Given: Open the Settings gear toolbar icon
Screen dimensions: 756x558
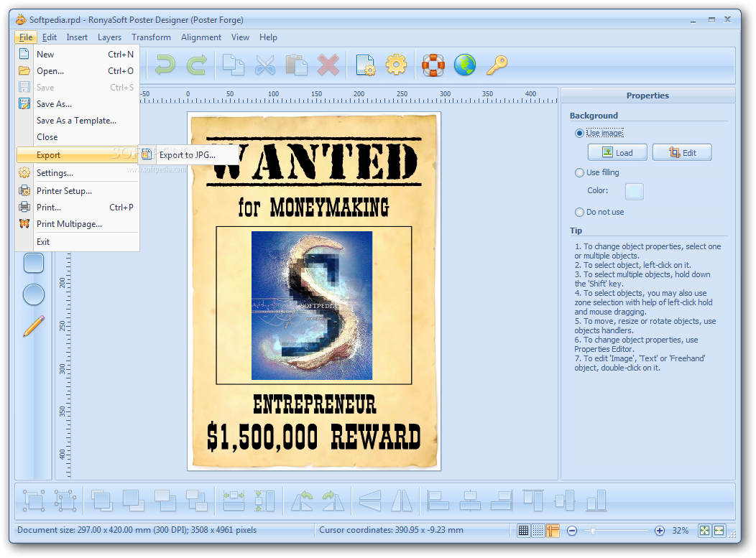Looking at the screenshot, I should pos(396,65).
